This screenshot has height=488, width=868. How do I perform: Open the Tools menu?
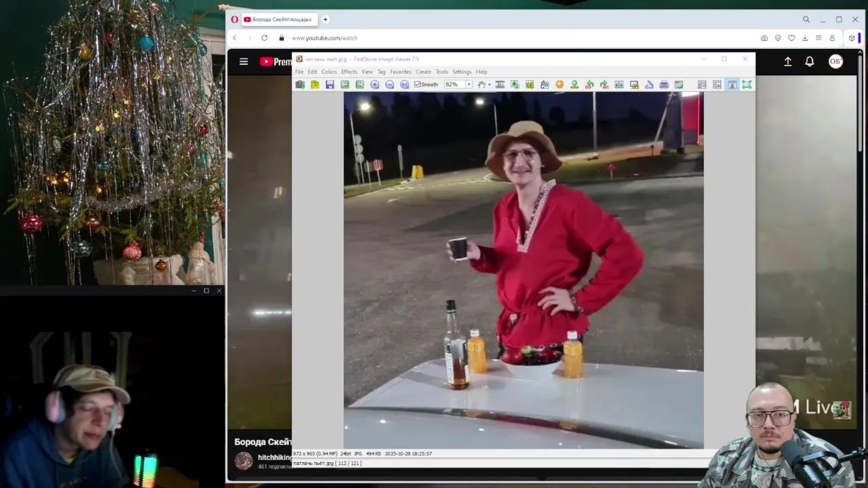[x=441, y=72]
